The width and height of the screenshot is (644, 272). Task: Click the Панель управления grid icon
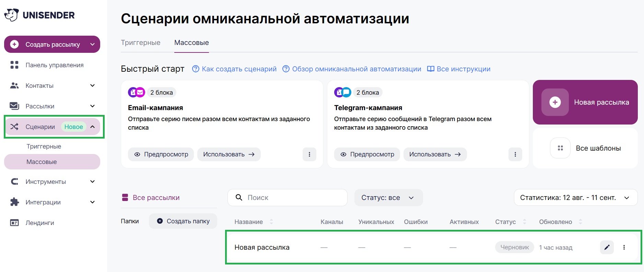(x=14, y=65)
